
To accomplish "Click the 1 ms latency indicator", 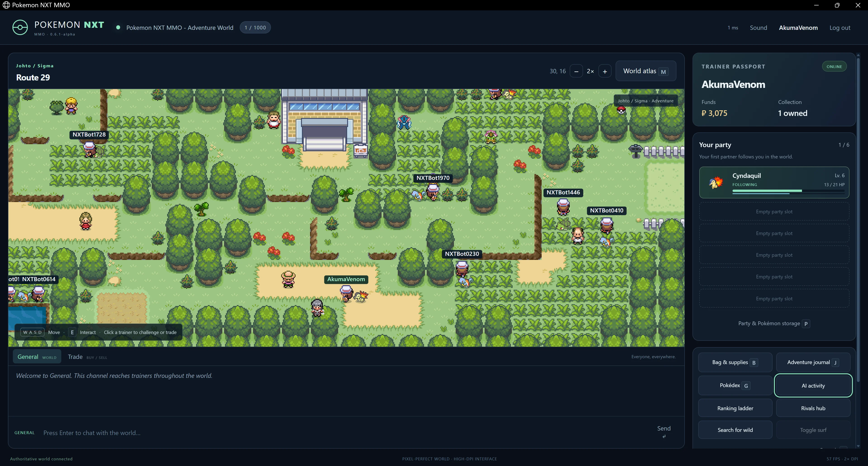I will [733, 28].
